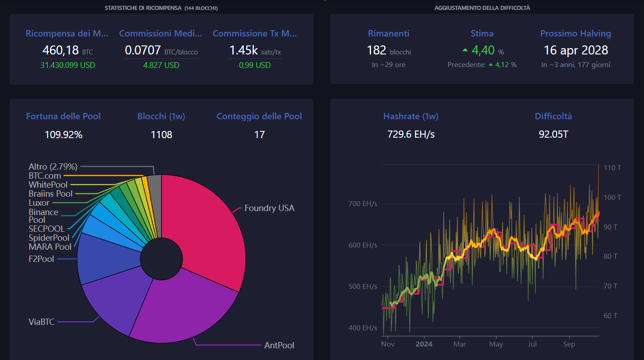The image size is (644, 360).
Task: Select the F2Pool pie label
Action: click(41, 259)
